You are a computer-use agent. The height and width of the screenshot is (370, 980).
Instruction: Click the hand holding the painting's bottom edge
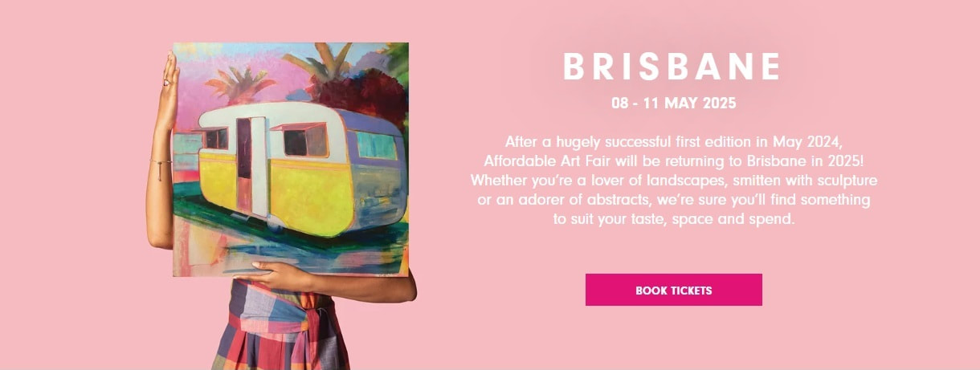[283, 276]
